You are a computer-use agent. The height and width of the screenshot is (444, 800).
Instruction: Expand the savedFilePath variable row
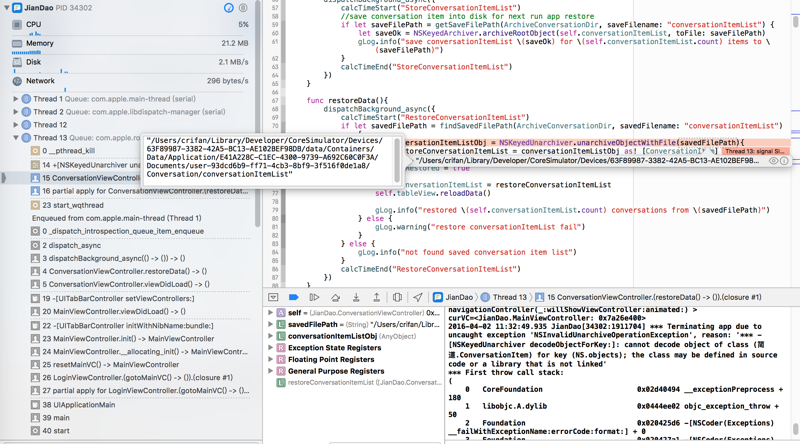click(x=270, y=325)
